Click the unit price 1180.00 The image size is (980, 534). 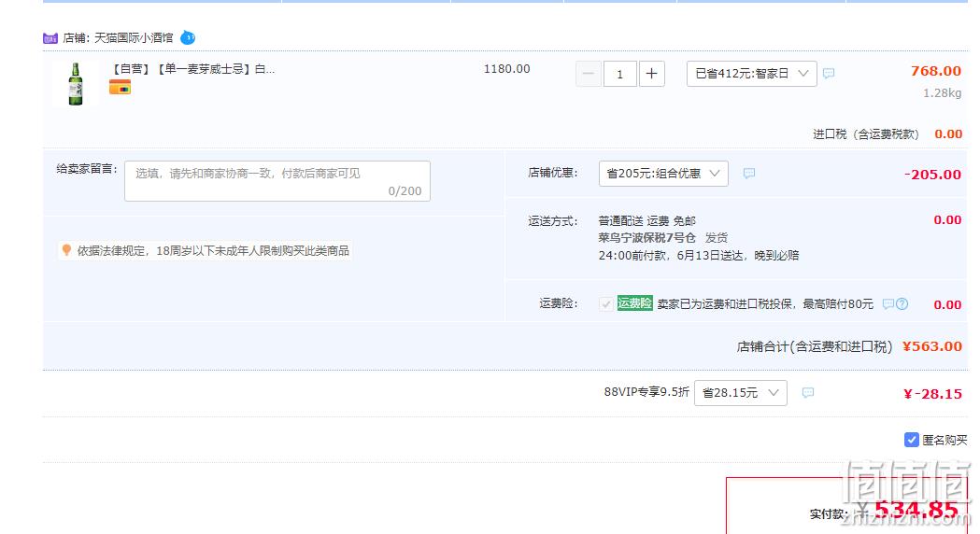(507, 69)
